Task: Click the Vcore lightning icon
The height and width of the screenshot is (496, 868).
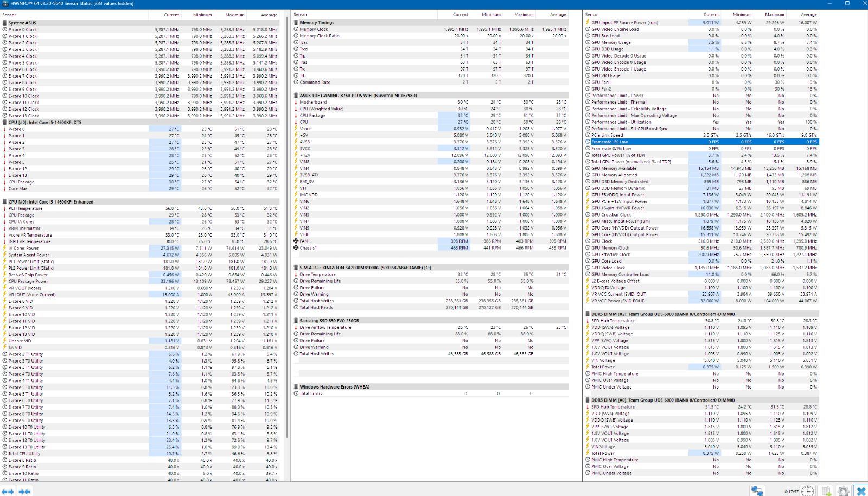Action: (x=296, y=129)
